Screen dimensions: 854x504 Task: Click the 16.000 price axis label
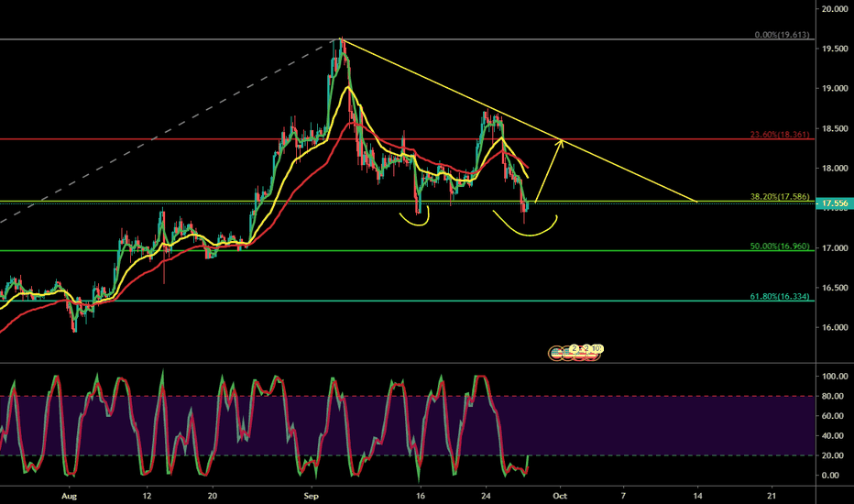(x=835, y=327)
